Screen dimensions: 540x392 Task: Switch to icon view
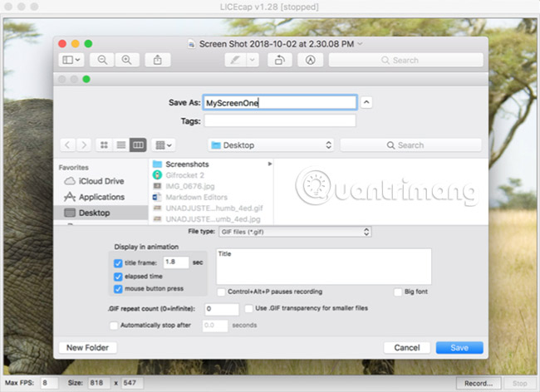pos(104,145)
